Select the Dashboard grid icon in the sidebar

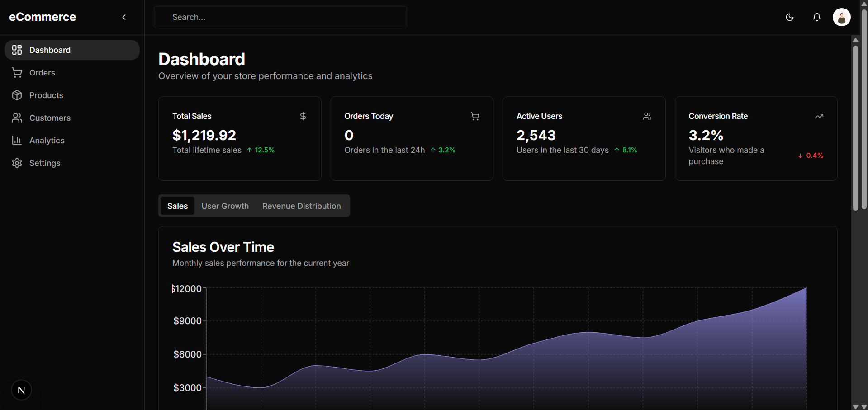[17, 50]
